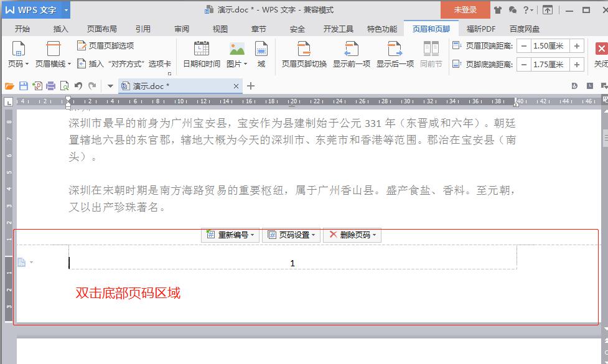Click 显示前一项 show previous

352,54
